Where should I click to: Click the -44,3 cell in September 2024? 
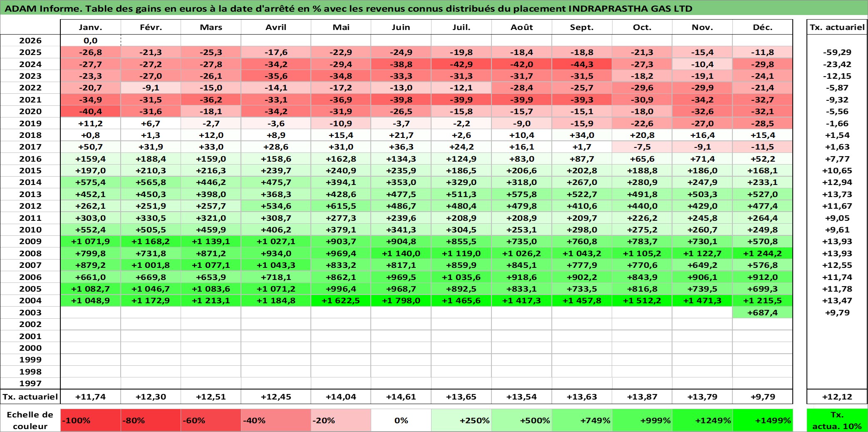[x=582, y=64]
